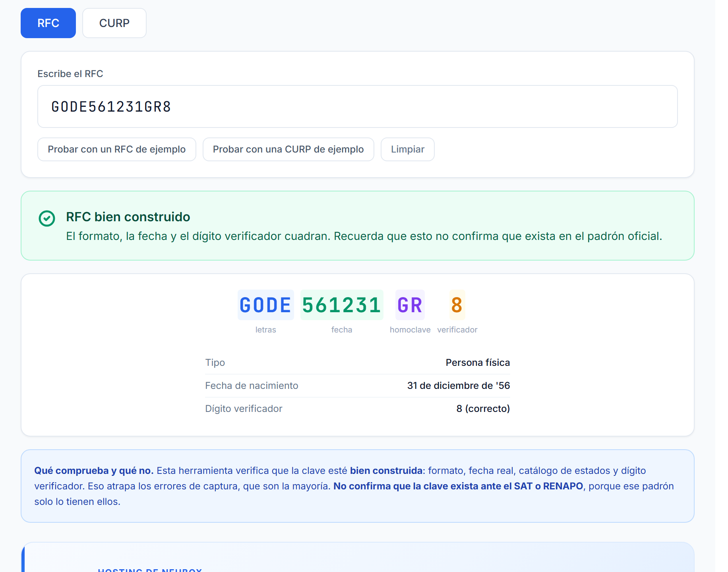Click the RFC input field containing GODE561231GR8
This screenshot has width=728, height=572.
tap(357, 106)
